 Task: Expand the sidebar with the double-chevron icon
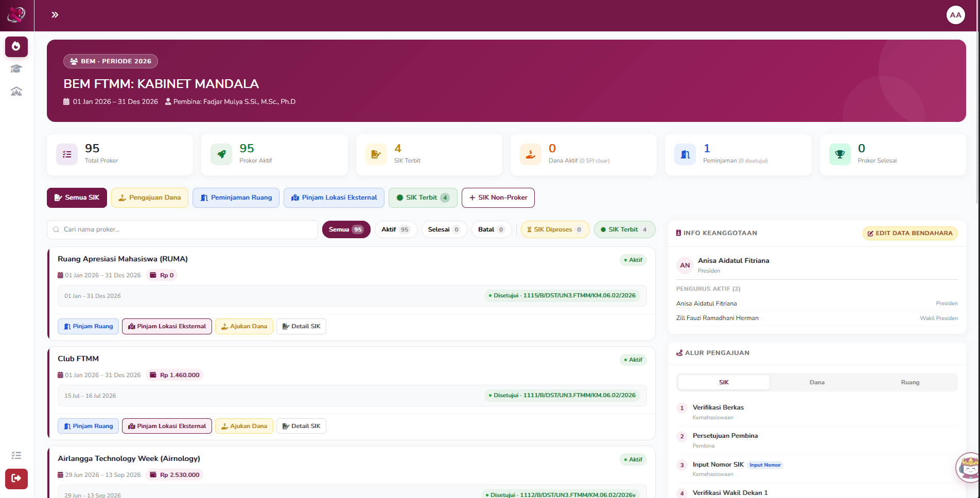[55, 15]
